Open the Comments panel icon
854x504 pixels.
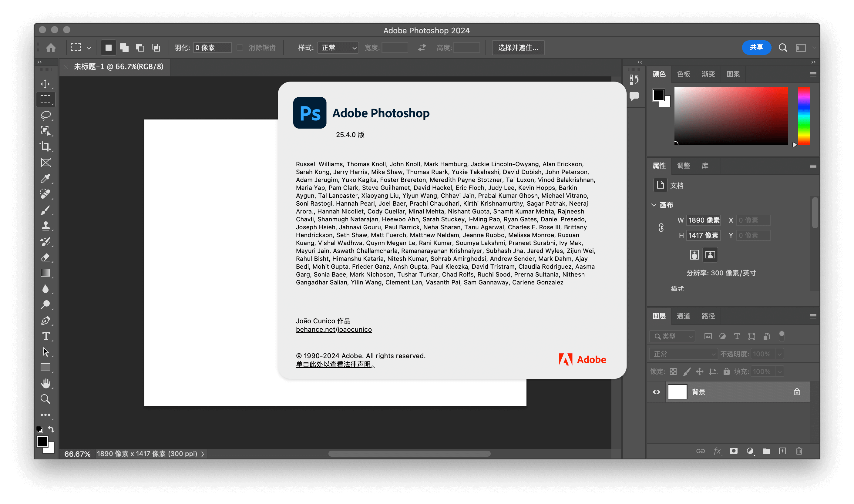point(634,96)
